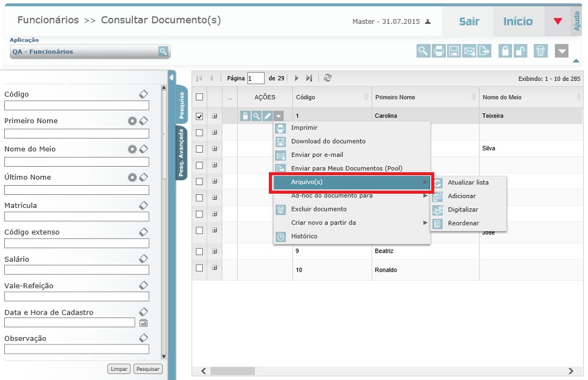Viewport: 588px width, 380px height.
Task: Open the Aplicação dropdown showing QA - Funcionários
Action: click(x=89, y=52)
